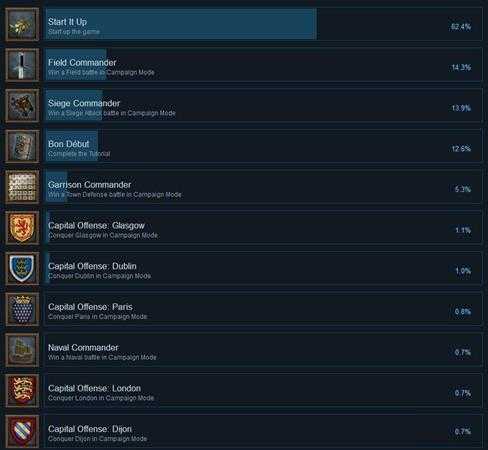Click Capital Offense: London percentage
This screenshot has width=488, height=450.
point(463,393)
